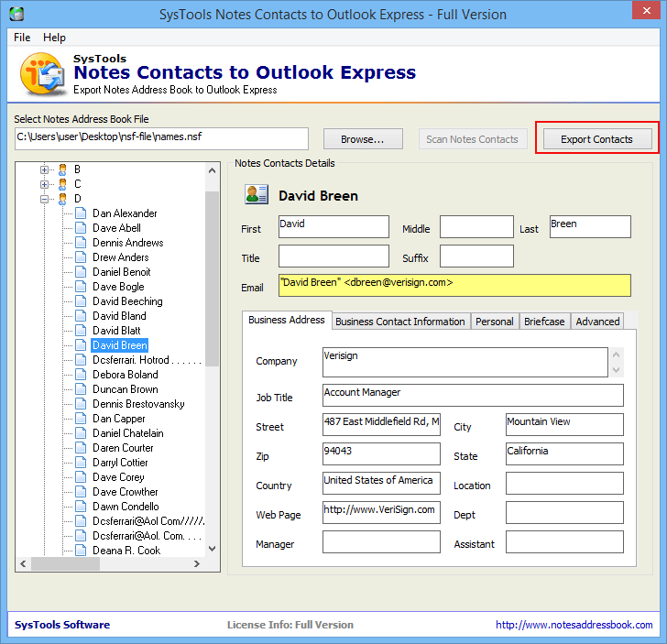Click the document icon beside Dave Corey
The image size is (667, 644).
point(81,477)
